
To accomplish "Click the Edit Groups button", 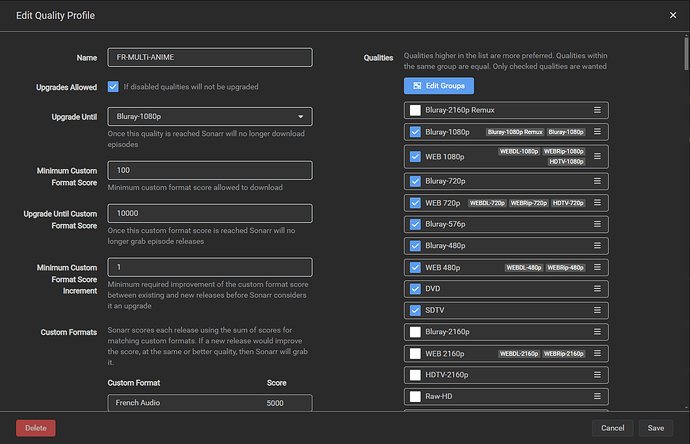I will pyautogui.click(x=439, y=86).
